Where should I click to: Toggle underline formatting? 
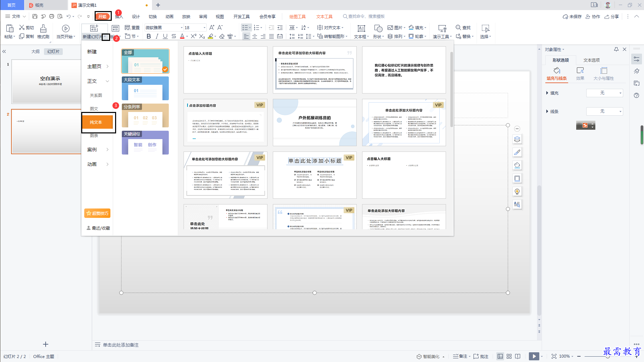(165, 36)
